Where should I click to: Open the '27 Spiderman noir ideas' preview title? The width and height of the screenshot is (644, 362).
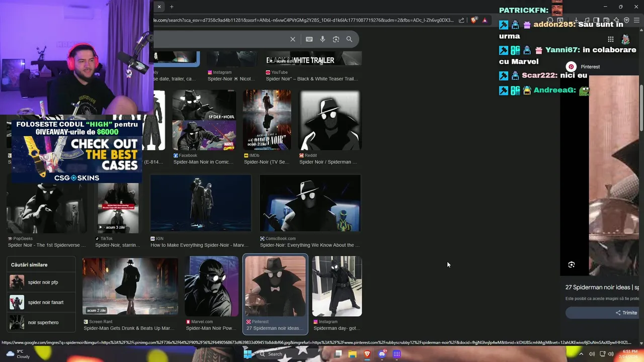tap(602, 287)
